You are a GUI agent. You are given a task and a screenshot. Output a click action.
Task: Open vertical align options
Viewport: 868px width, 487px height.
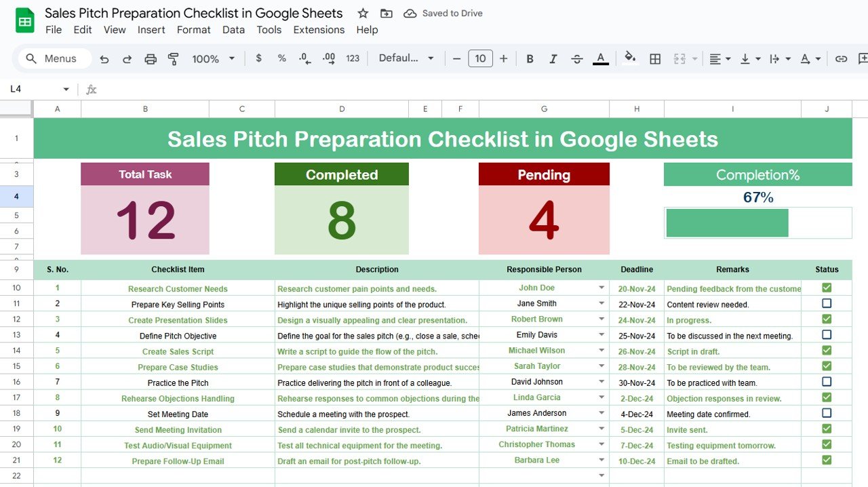point(750,59)
